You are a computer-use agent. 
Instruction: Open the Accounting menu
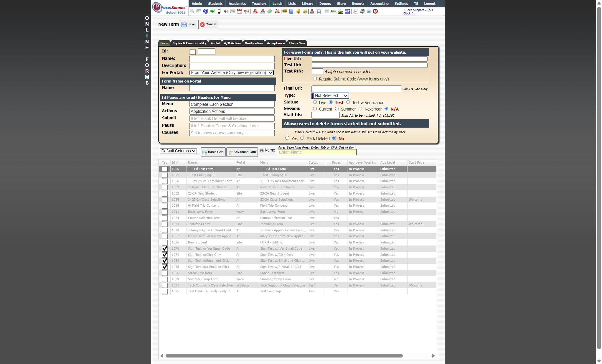click(x=379, y=4)
